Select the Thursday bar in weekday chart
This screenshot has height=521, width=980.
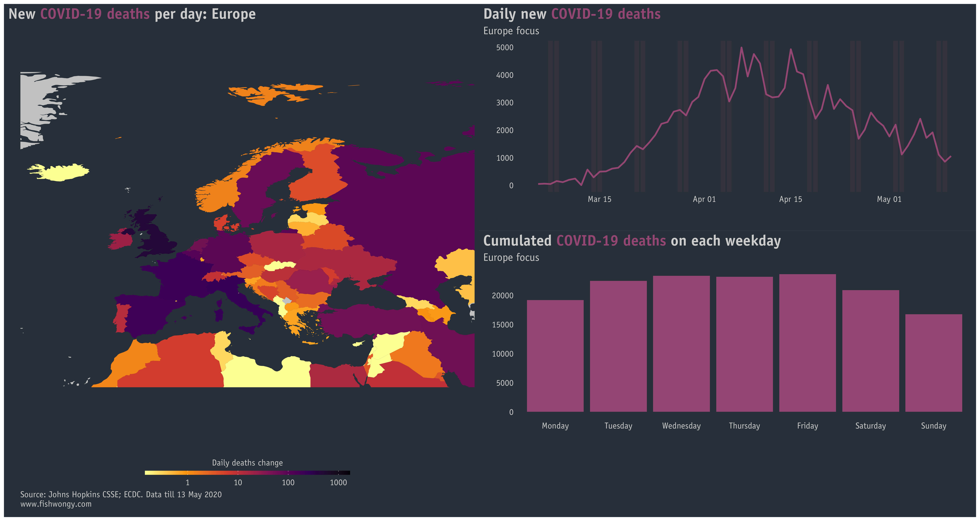pyautogui.click(x=744, y=344)
